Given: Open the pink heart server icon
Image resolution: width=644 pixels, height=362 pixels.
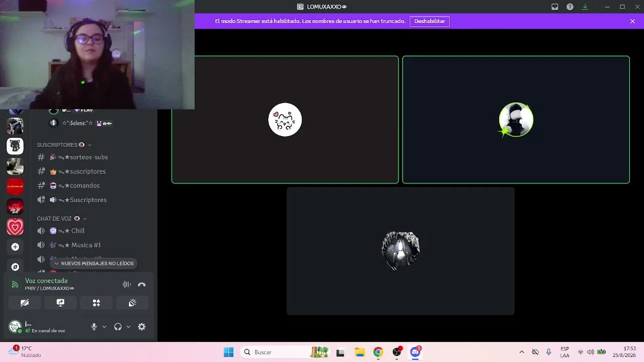Looking at the screenshot, I should tap(15, 227).
